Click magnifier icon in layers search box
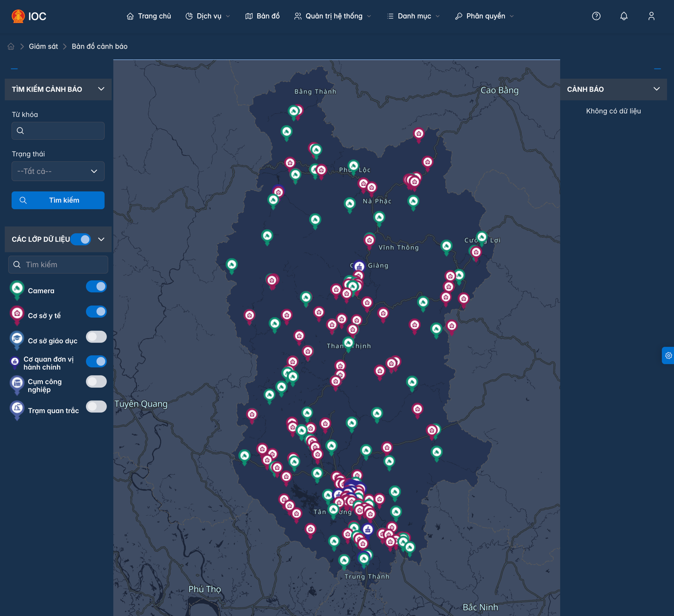Screen dimensions: 674x616 (x=17, y=265)
